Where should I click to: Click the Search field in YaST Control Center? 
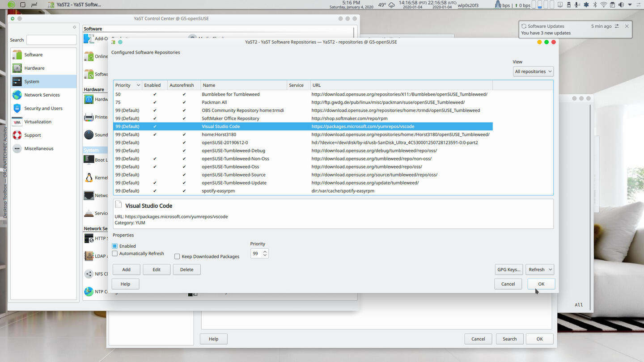point(51,40)
